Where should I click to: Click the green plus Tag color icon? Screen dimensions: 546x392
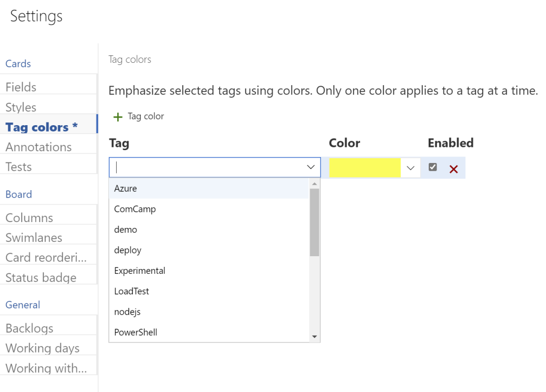point(118,117)
